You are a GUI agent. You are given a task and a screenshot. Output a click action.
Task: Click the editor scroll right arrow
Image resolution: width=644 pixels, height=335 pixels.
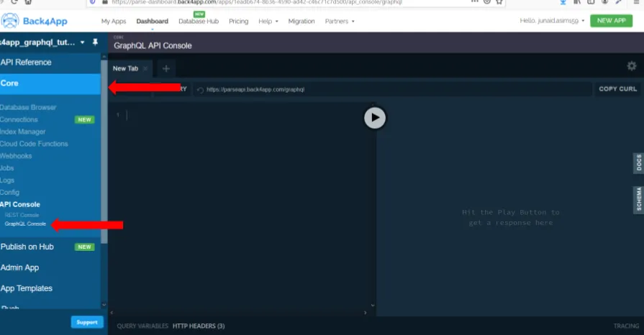[x=365, y=313]
